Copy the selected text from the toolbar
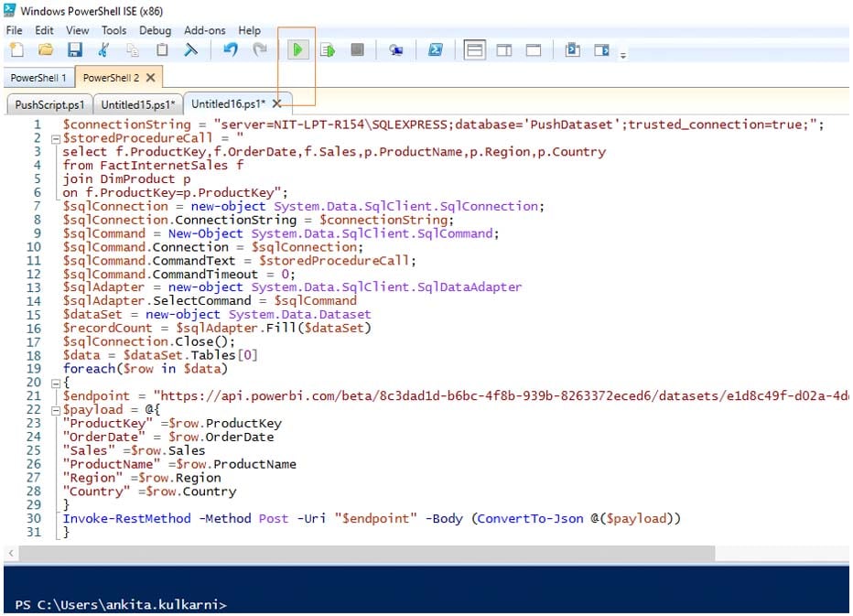Image resolution: width=853 pixels, height=616 pixels. tap(133, 50)
